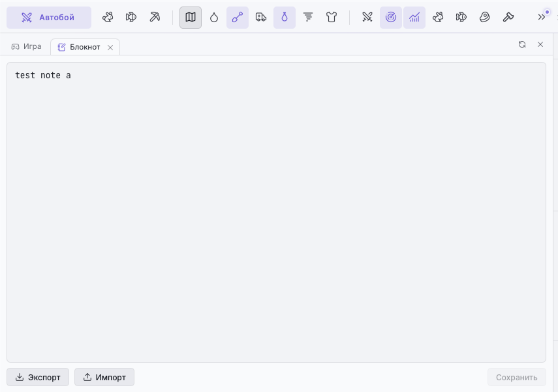Viewport: 558px width, 392px height.
Task: Open the t-shirt clothing icon
Action: (332, 18)
